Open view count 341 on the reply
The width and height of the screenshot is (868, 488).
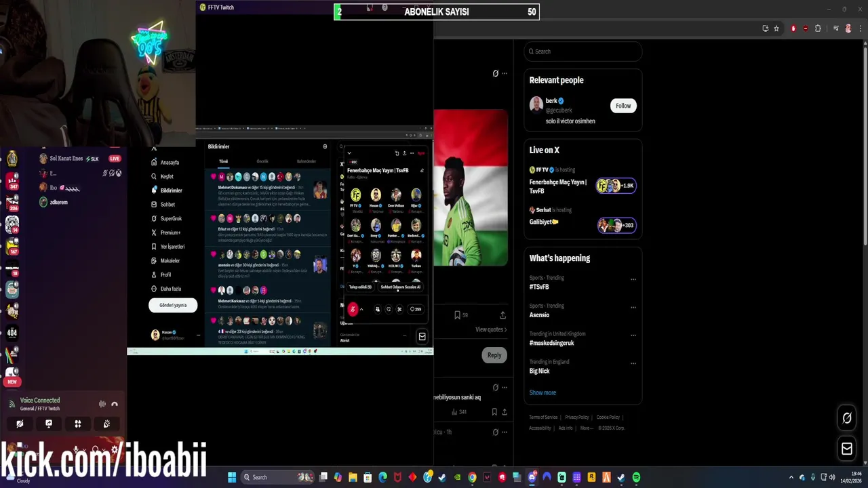click(459, 411)
